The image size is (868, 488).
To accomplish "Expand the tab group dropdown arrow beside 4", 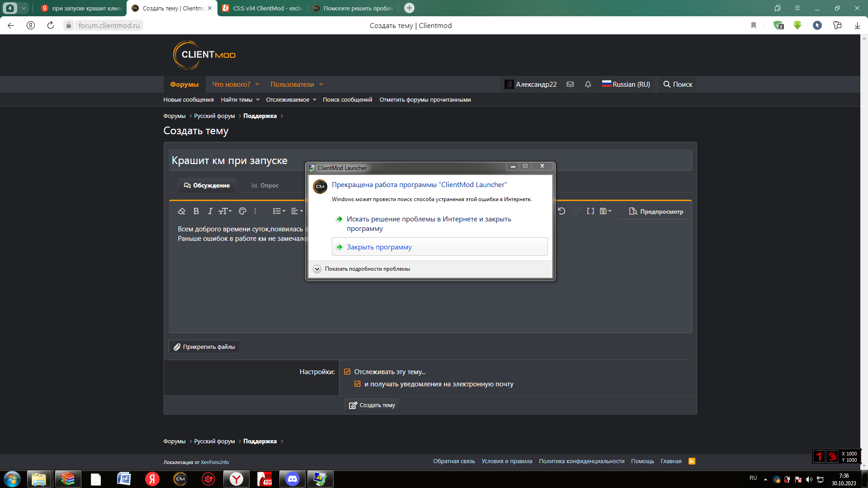I will click(24, 8).
